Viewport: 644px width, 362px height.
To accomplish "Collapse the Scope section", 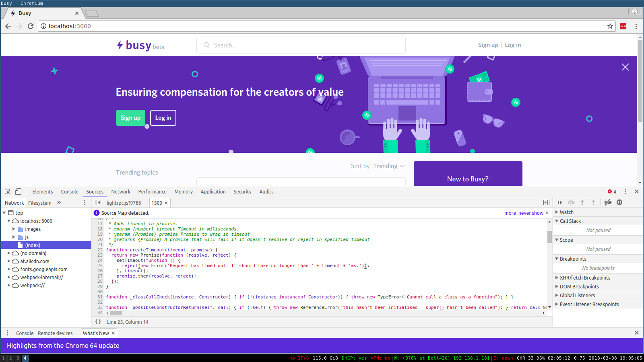I will pos(556,240).
